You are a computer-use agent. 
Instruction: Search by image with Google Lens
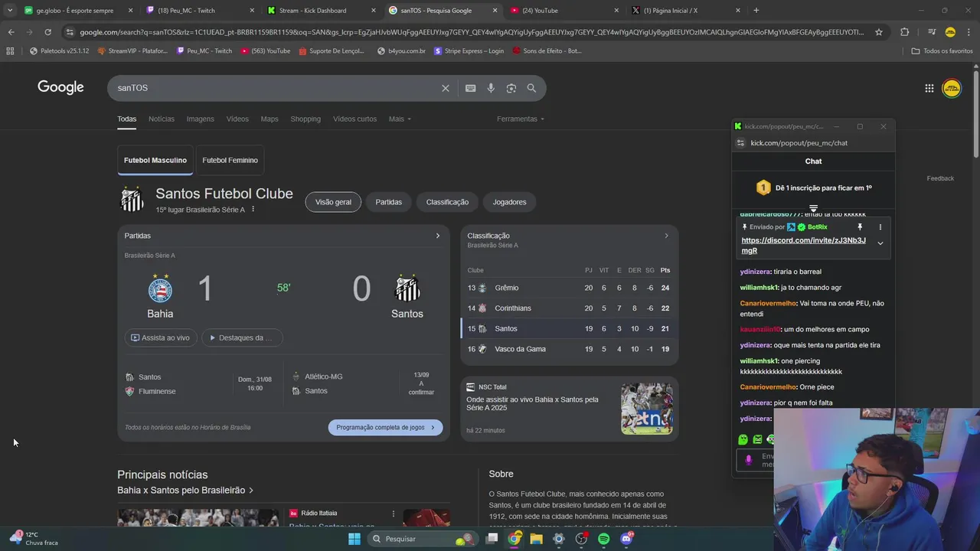click(x=511, y=88)
